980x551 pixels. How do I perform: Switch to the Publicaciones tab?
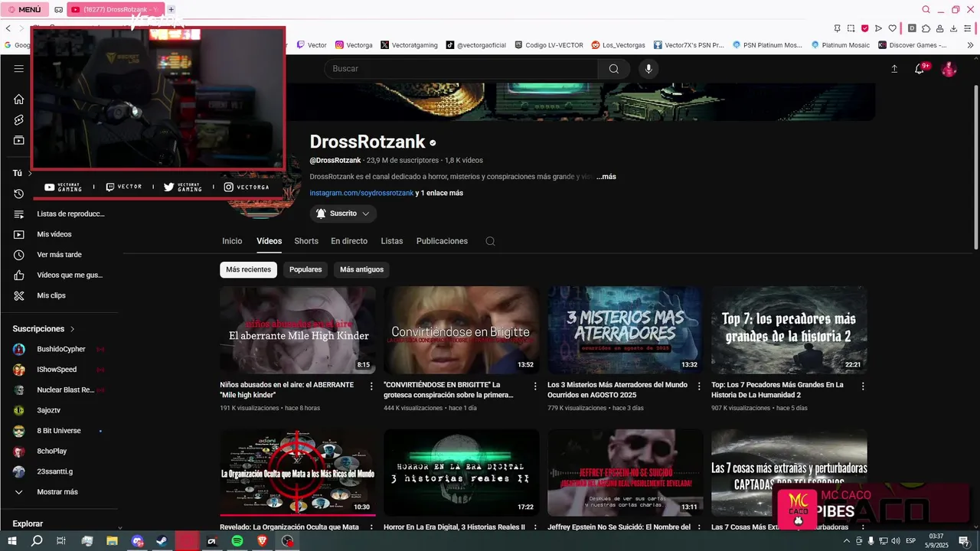click(442, 241)
